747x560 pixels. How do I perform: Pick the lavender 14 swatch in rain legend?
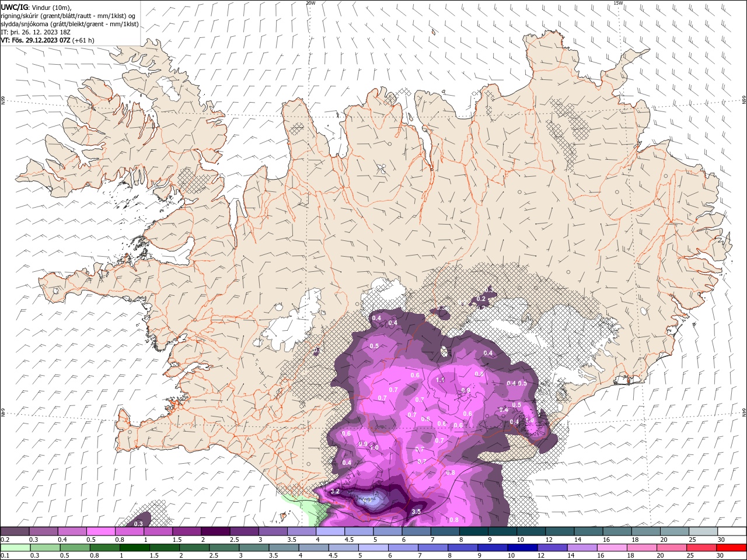(582, 548)
